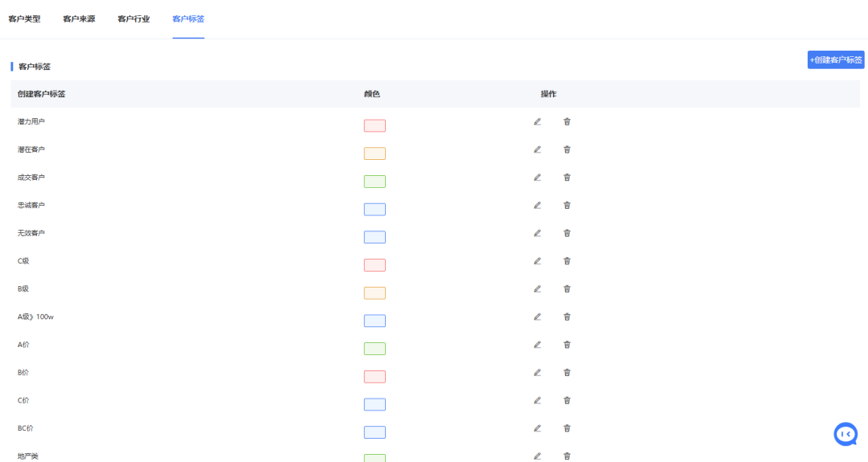This screenshot has width=868, height=462.
Task: Delete the C价 tag
Action: point(567,401)
